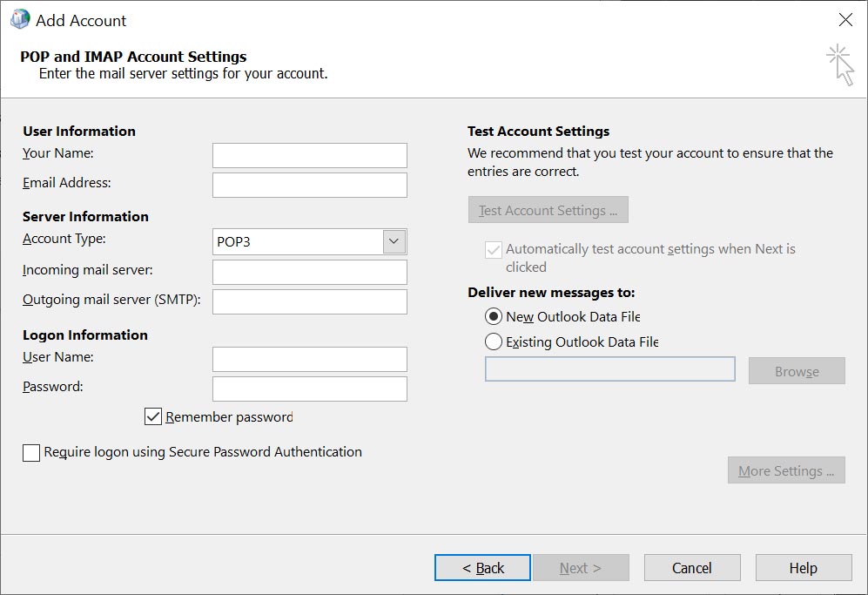This screenshot has height=595, width=868.
Task: Go back with the Back button
Action: coord(482,568)
